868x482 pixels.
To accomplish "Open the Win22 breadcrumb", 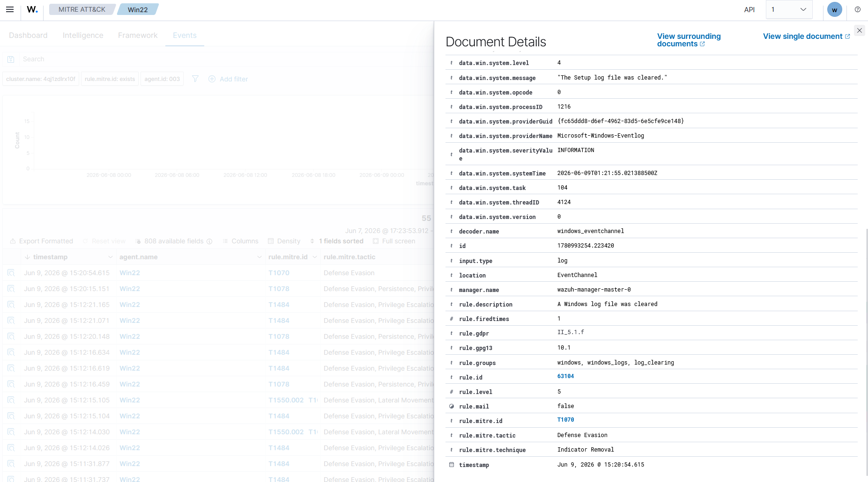I will tap(138, 9).
